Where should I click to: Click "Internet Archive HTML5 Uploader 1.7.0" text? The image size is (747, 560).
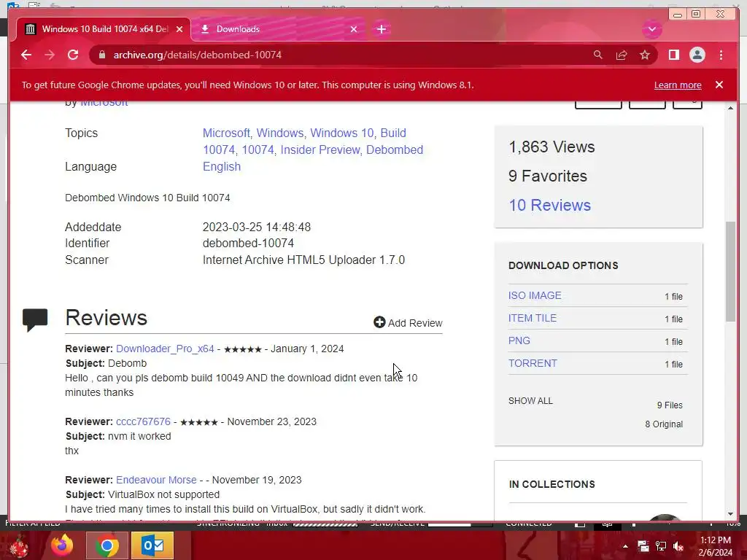(x=304, y=260)
